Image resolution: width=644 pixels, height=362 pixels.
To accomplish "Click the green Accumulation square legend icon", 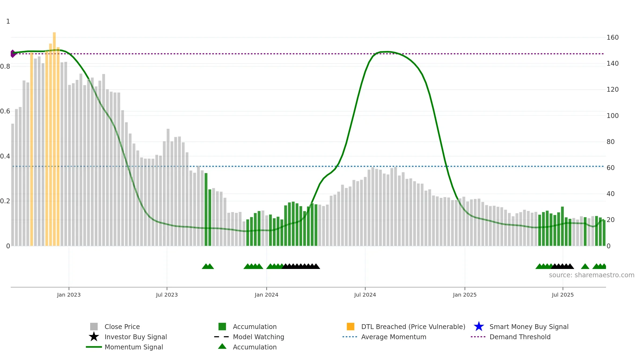I will 222,326.
